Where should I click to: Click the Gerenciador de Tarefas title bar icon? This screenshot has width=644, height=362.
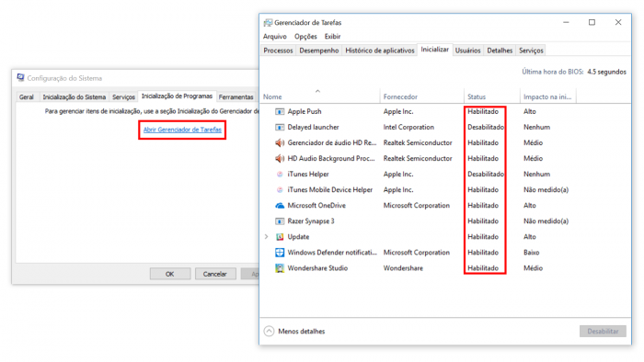268,23
